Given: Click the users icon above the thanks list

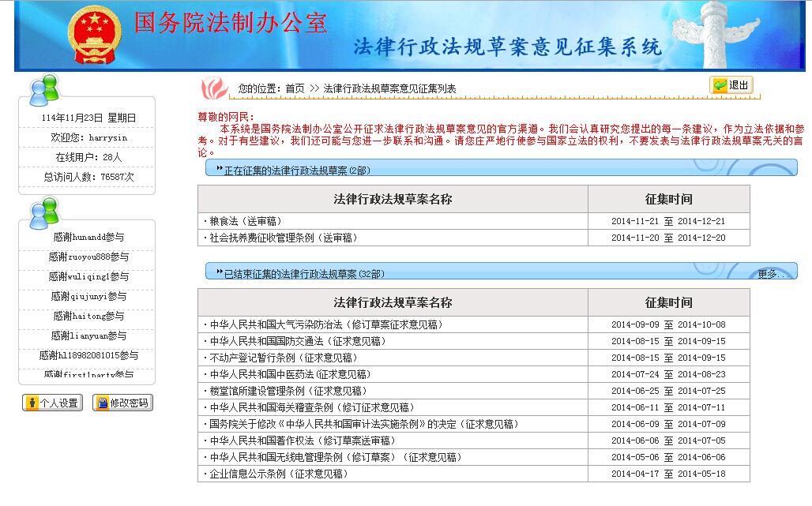Looking at the screenshot, I should tap(44, 213).
